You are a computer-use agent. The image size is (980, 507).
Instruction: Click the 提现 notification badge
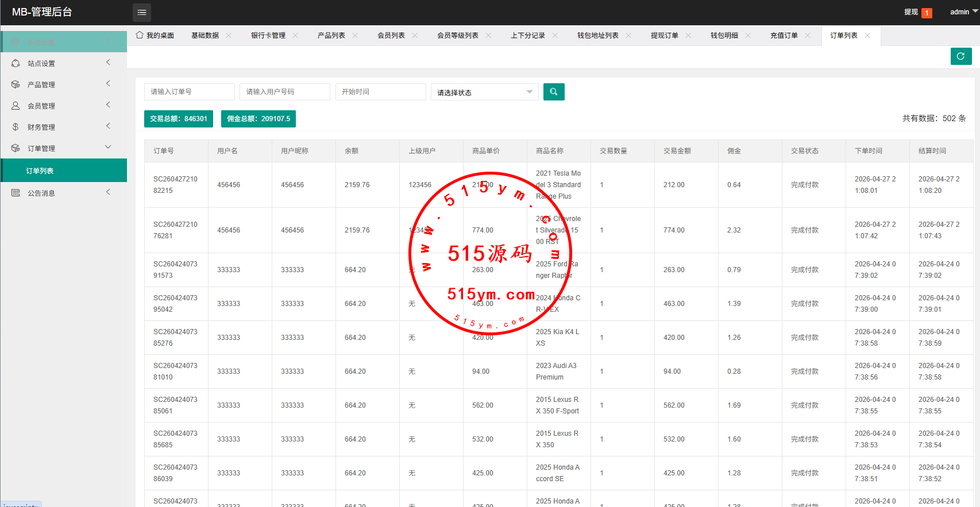pyautogui.click(x=926, y=13)
